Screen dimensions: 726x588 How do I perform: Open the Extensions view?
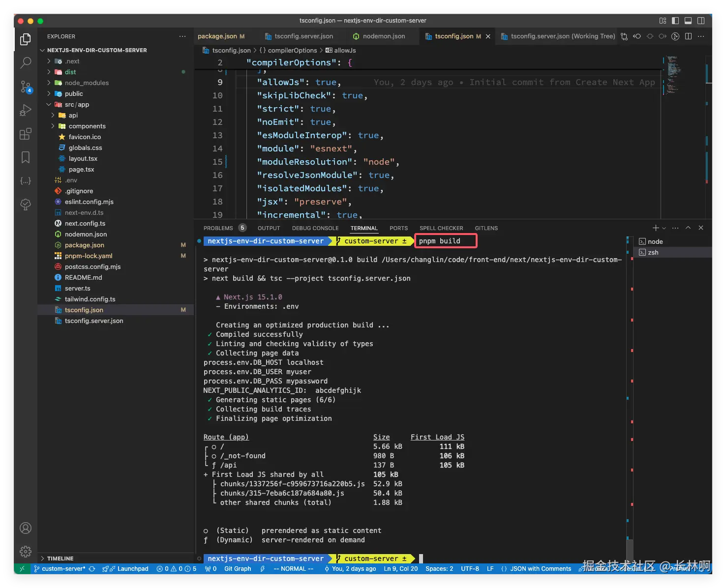coord(26,134)
